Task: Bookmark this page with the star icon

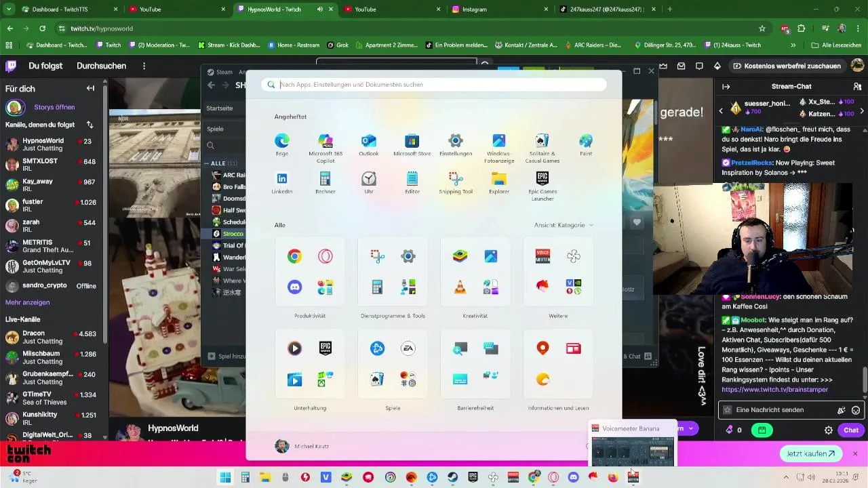Action: pos(762,28)
